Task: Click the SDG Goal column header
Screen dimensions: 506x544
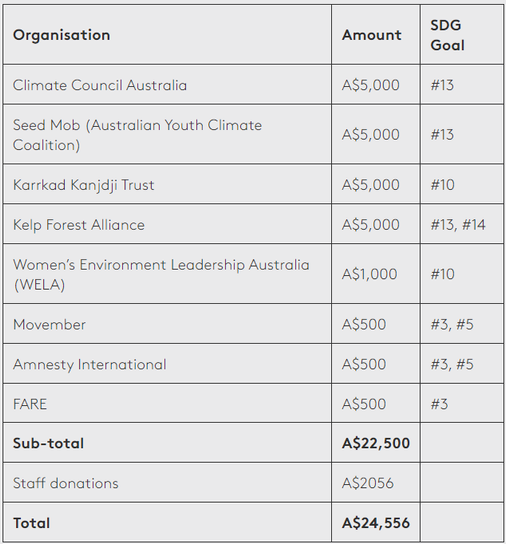Action: 462,35
